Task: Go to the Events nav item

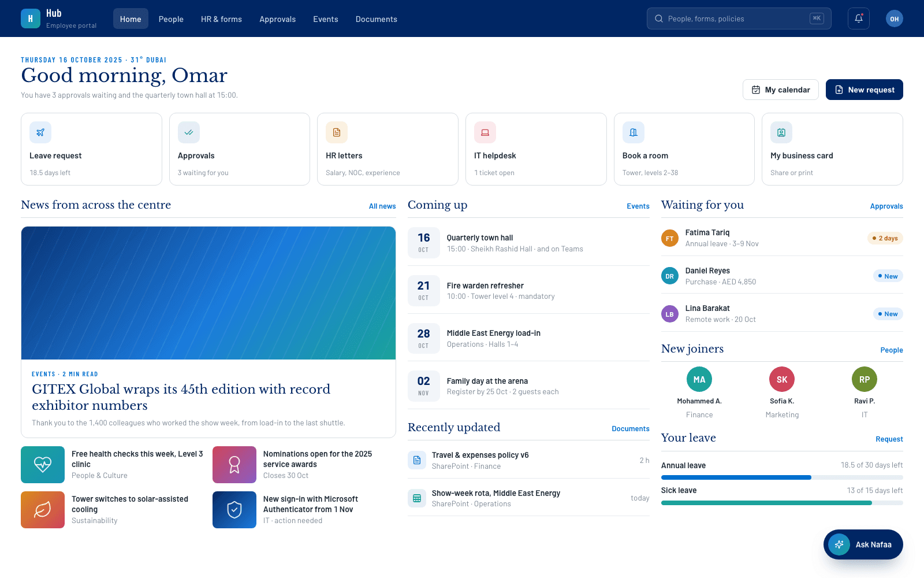Action: [x=326, y=18]
